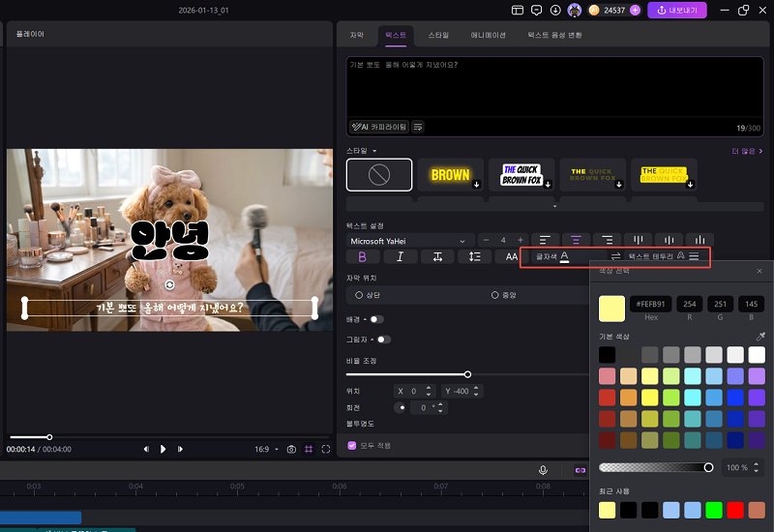
Task: Switch to the 스타일 tab
Action: point(438,35)
